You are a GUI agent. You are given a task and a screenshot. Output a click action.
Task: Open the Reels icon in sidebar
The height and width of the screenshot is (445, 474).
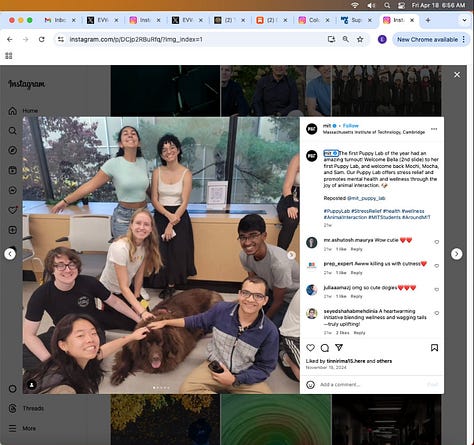tap(12, 170)
